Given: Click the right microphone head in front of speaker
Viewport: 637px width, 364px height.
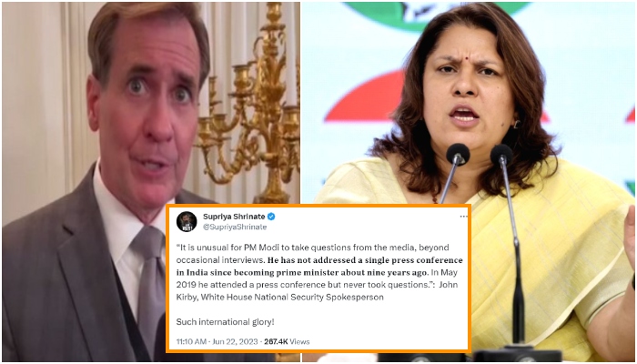Looking at the screenshot, I should [501, 155].
